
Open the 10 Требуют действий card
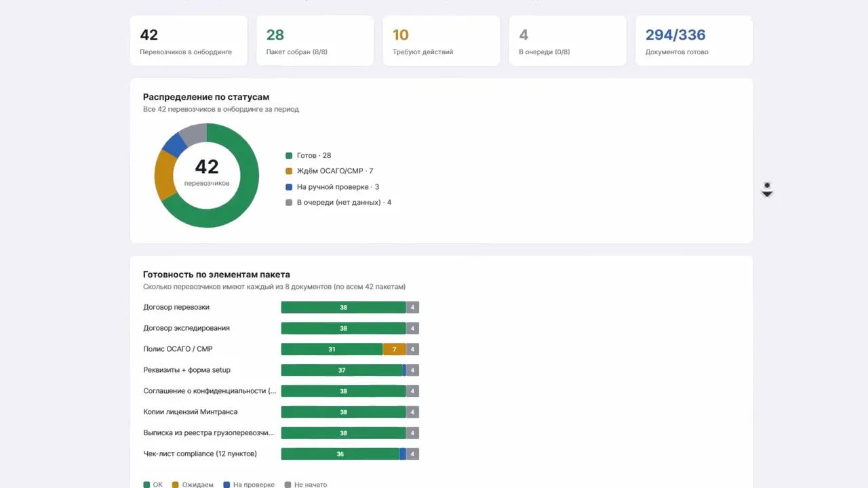tap(441, 41)
